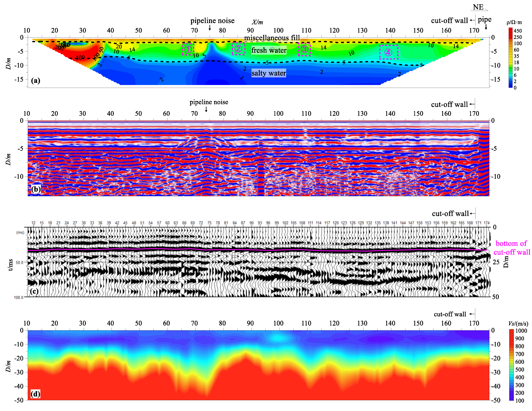This screenshot has height=411, width=532.
Task: Click the Vs velocity colorbar near 500
Action: click(x=511, y=370)
